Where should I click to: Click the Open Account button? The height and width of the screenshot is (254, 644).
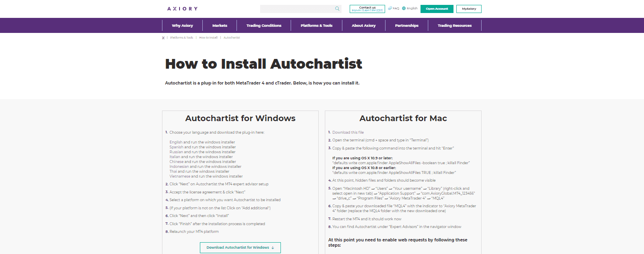tap(437, 9)
